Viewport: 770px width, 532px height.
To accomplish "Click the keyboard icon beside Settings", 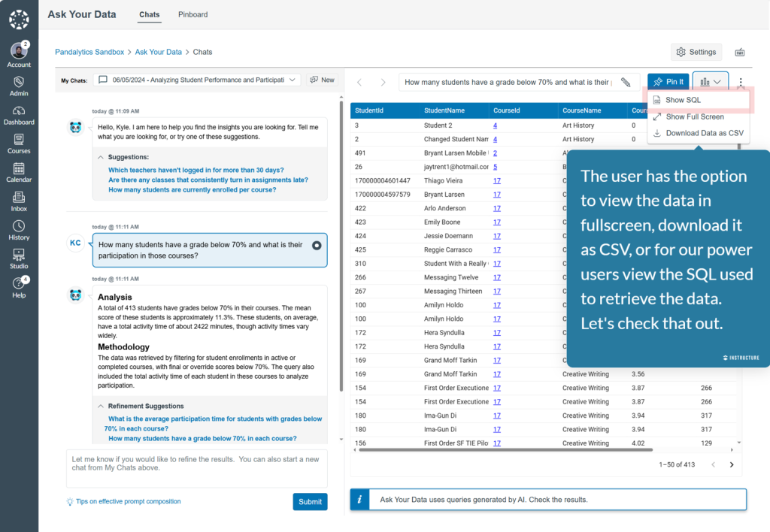I will [740, 52].
